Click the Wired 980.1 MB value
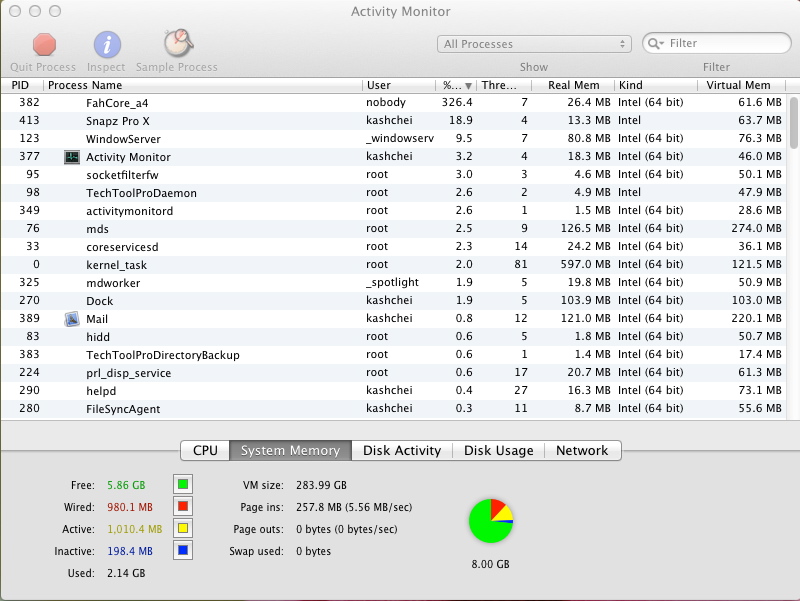 [130, 507]
